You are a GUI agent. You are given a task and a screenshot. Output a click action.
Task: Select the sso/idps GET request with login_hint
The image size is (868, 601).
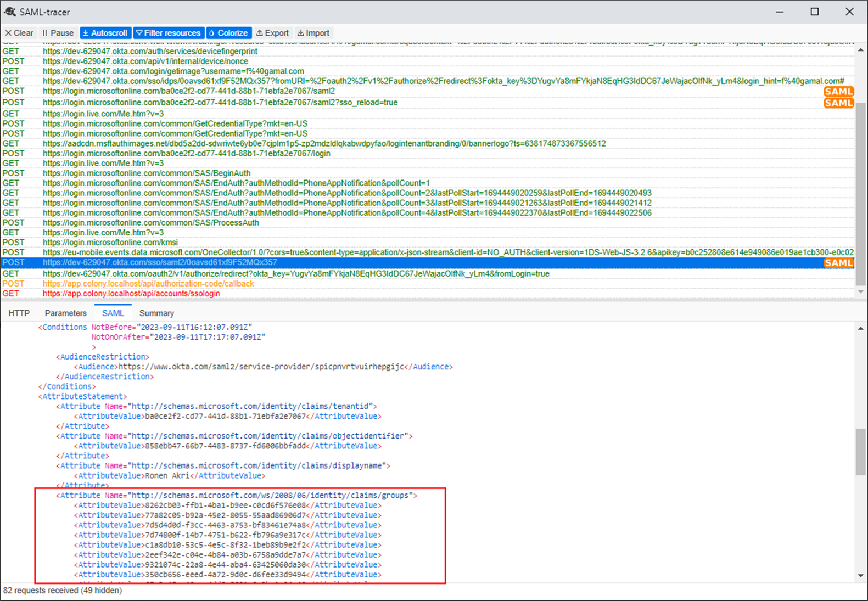[427, 81]
